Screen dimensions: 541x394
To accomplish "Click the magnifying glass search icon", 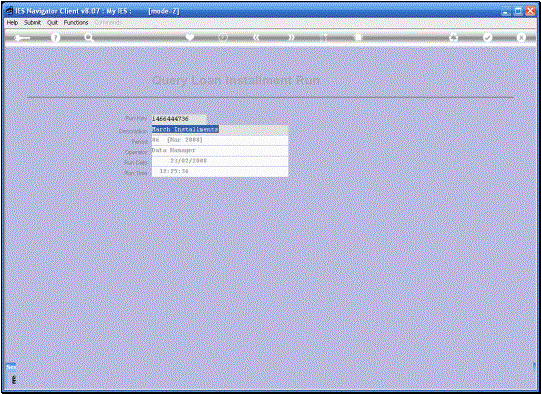I will point(89,37).
